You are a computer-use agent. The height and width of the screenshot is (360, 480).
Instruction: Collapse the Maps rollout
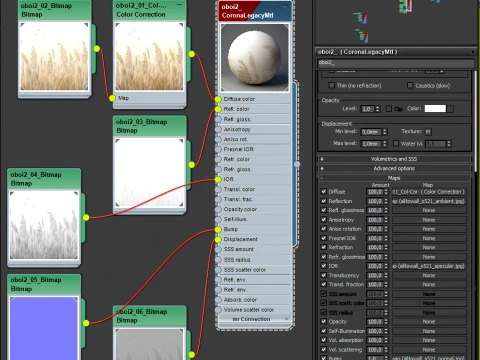click(394, 178)
